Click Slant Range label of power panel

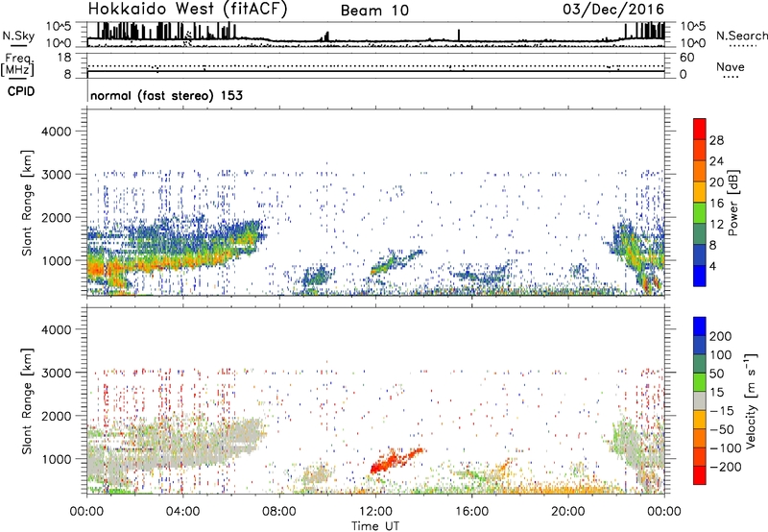27,203
